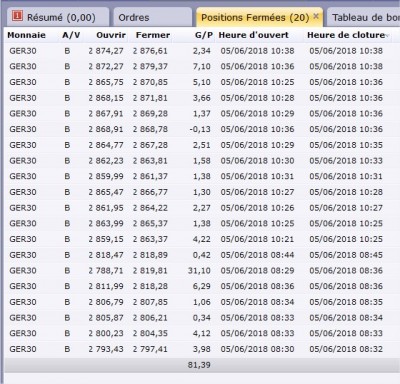400x384 pixels.
Task: Select the row opened 05/06/2018 08:44
Action: click(x=197, y=255)
